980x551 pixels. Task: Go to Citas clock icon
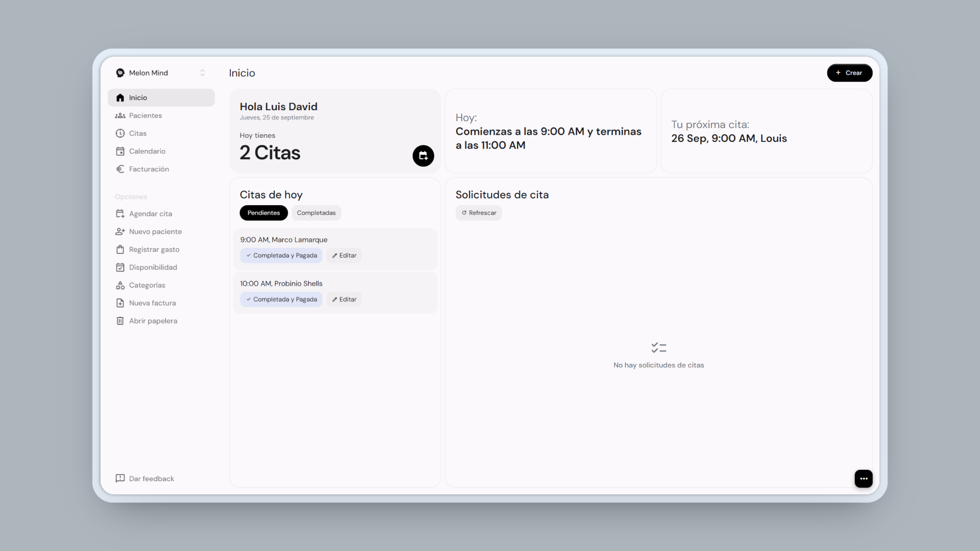(120, 133)
